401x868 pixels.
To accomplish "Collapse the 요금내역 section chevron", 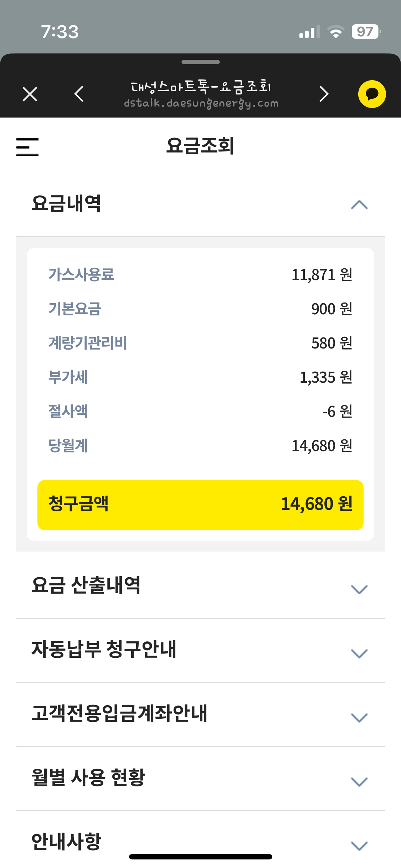I will [x=359, y=205].
